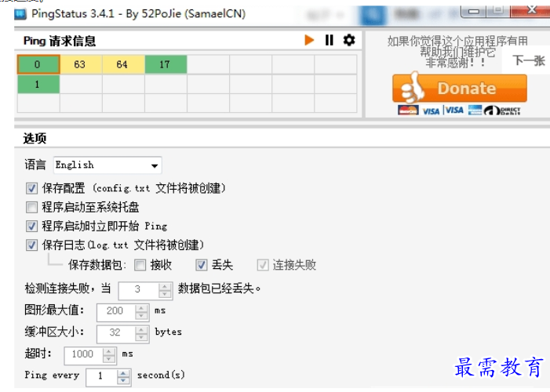The image size is (550, 392).
Task: Decrease the lost packets count stepper
Action: 165,295
